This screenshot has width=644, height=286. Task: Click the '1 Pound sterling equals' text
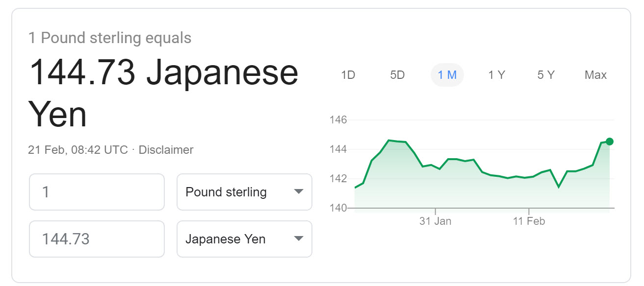110,38
